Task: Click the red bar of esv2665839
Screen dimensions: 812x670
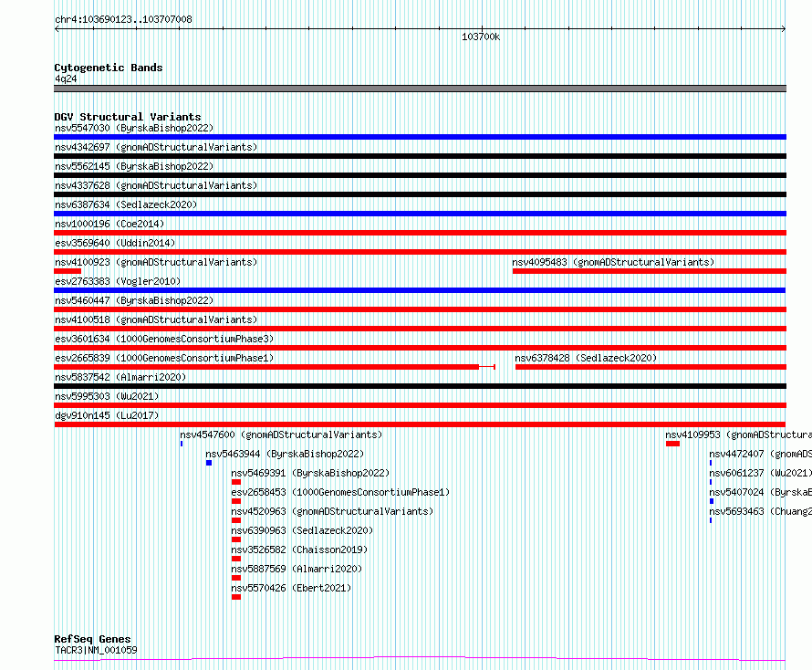Action: tap(266, 367)
